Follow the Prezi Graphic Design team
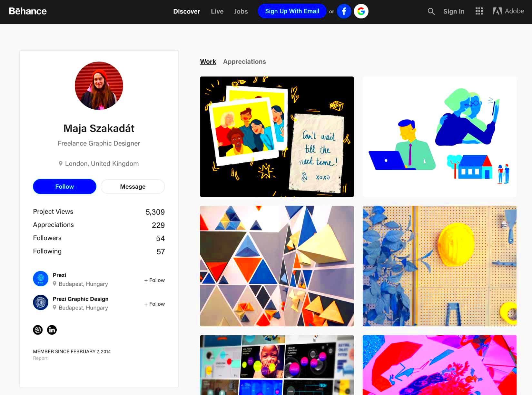 click(x=154, y=304)
